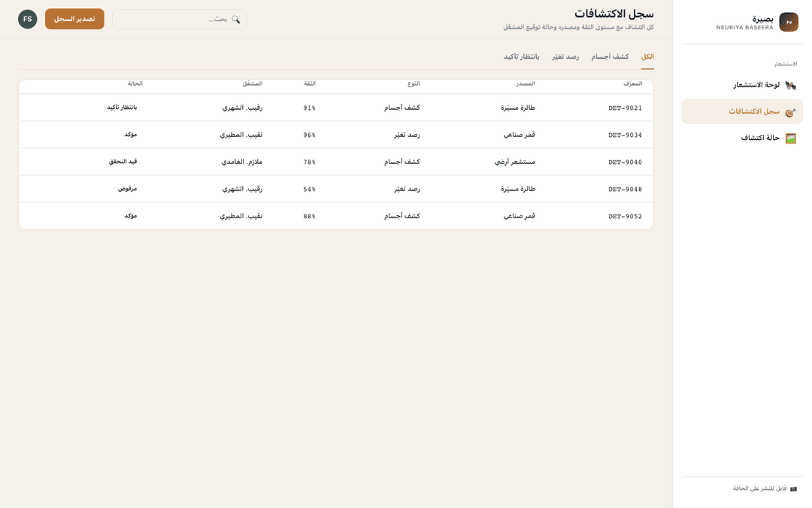Image resolution: width=812 pixels, height=508 pixels.
Task: Click the edge-deployable status icon
Action: coord(793,489)
